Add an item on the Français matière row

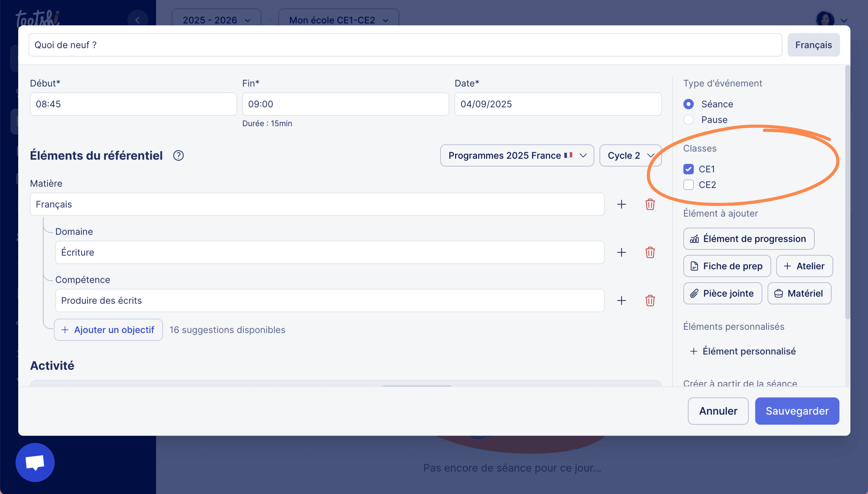(621, 204)
